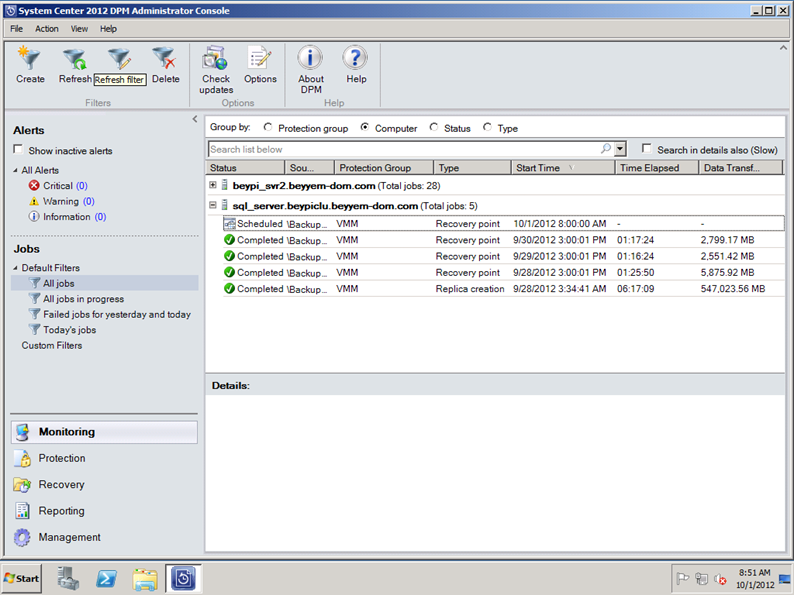Click the Modify filter pencil funnel icon
The height and width of the screenshot is (595, 794).
point(120,59)
